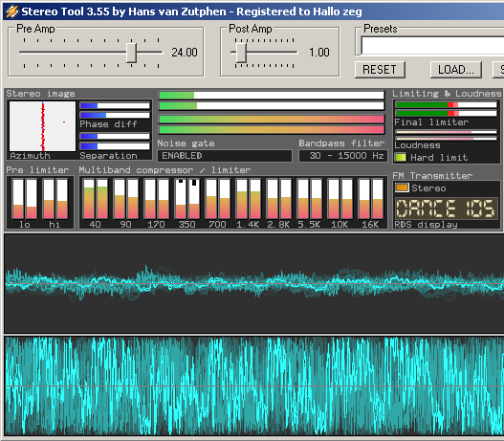Click the 5.5K band label
504x441 pixels.
tap(309, 225)
